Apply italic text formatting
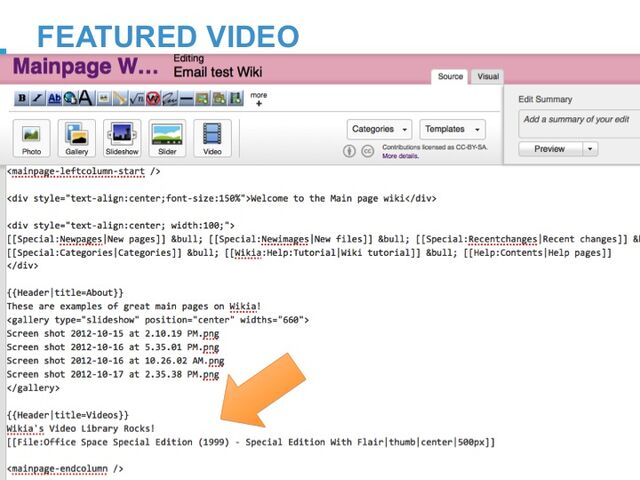 coord(38,98)
